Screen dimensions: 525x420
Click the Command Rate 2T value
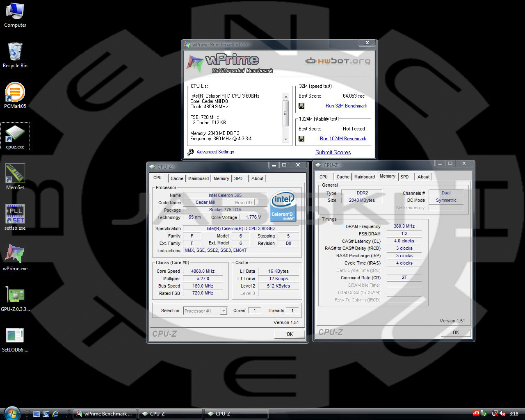click(404, 277)
